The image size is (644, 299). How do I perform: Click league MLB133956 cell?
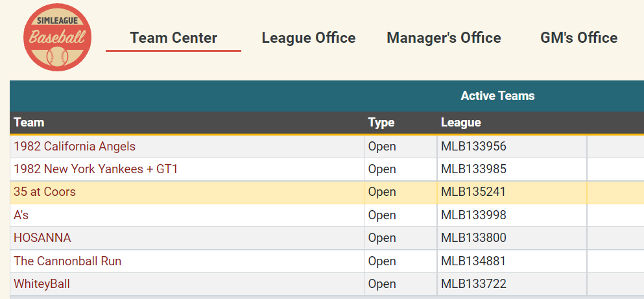tap(473, 147)
